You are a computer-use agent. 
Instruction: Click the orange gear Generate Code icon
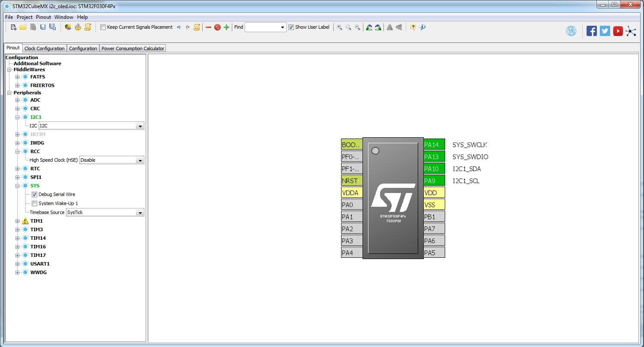(x=78, y=27)
